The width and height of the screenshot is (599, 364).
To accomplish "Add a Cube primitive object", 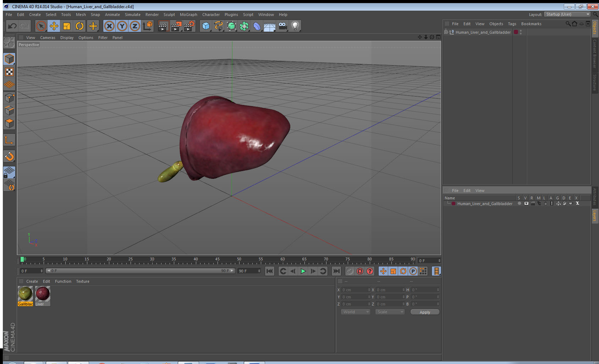I will [206, 26].
